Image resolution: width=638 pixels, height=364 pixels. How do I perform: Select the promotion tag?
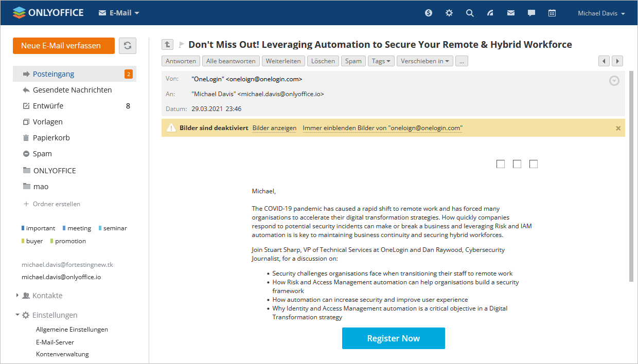point(68,241)
